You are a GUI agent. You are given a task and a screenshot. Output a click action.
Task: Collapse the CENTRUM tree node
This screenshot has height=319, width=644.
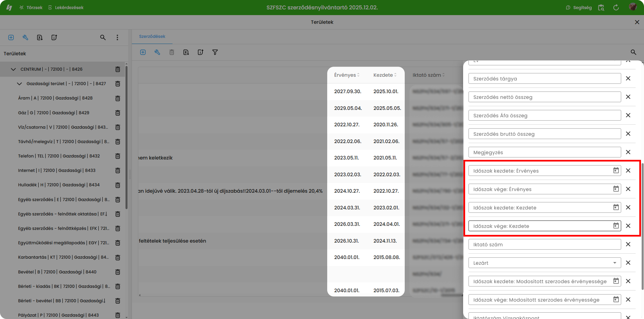(x=13, y=69)
